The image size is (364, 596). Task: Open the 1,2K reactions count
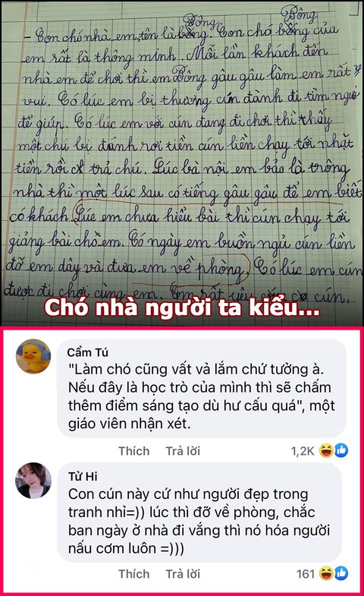(303, 451)
